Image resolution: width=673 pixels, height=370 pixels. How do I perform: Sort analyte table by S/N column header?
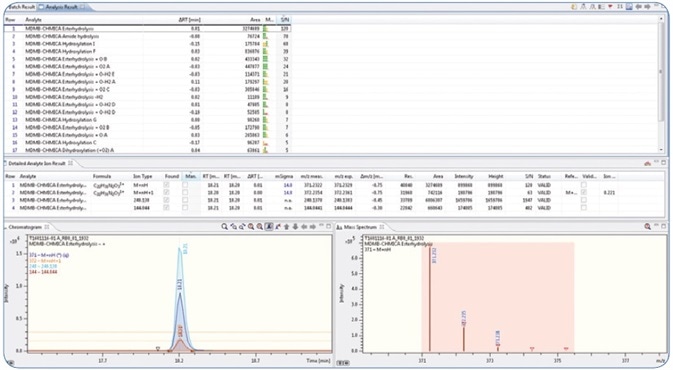(x=285, y=20)
